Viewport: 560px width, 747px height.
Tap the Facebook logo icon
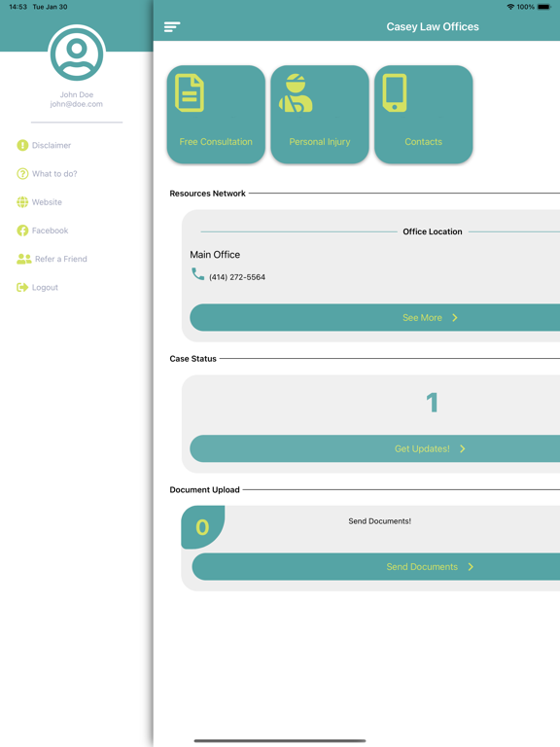[x=22, y=231]
